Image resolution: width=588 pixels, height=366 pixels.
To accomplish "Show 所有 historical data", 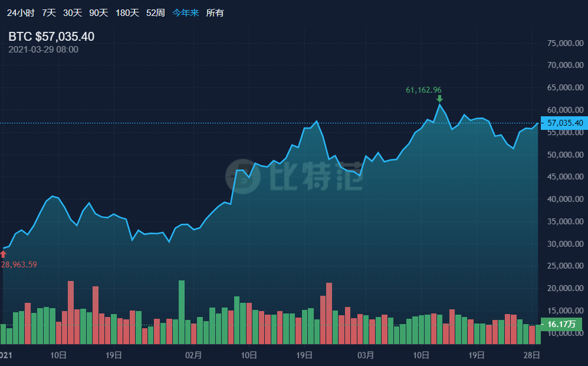I will click(x=215, y=12).
